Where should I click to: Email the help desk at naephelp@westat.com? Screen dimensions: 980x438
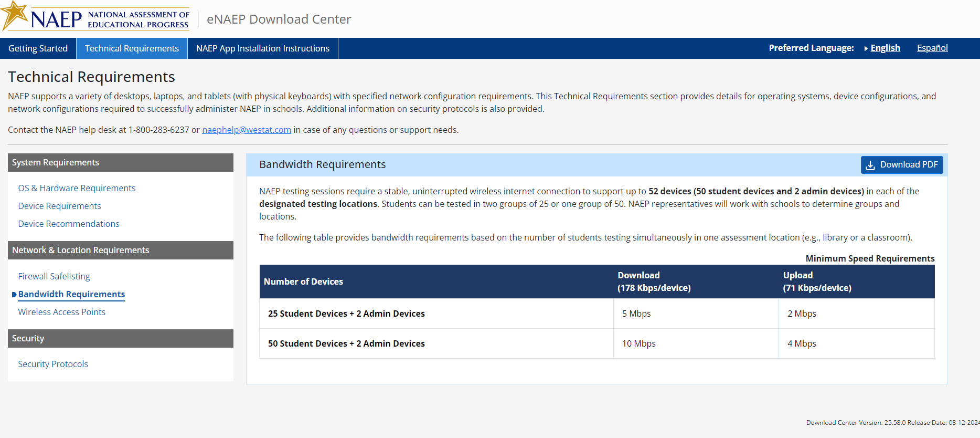pyautogui.click(x=247, y=130)
